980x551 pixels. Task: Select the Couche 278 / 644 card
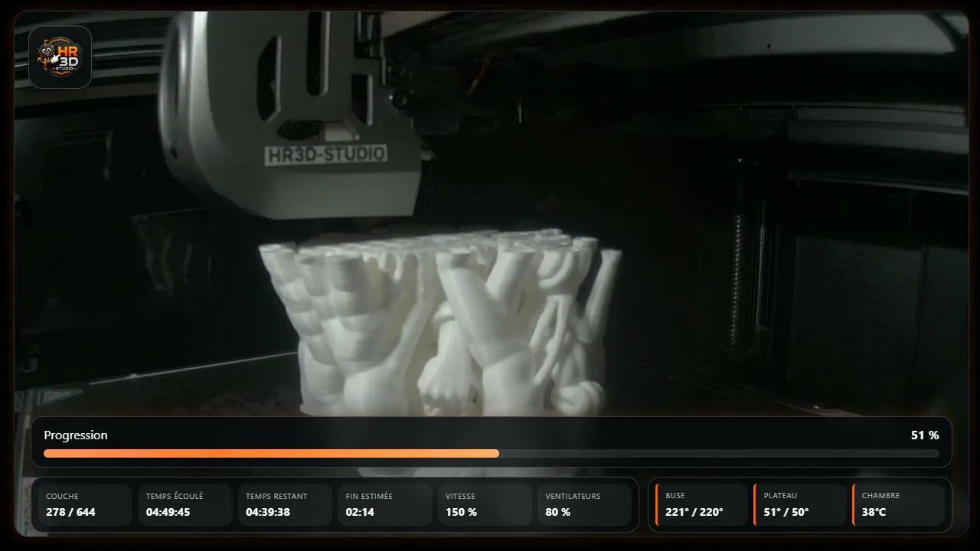(85, 505)
